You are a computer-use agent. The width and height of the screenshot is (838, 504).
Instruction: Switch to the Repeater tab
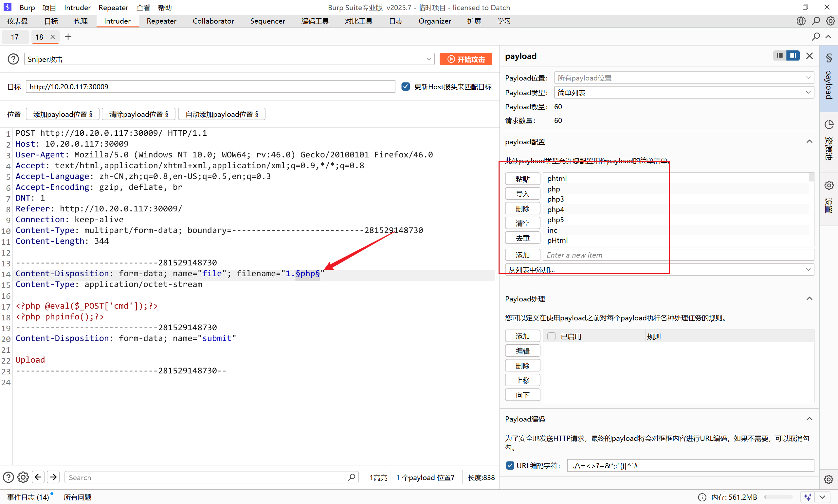[x=161, y=21]
